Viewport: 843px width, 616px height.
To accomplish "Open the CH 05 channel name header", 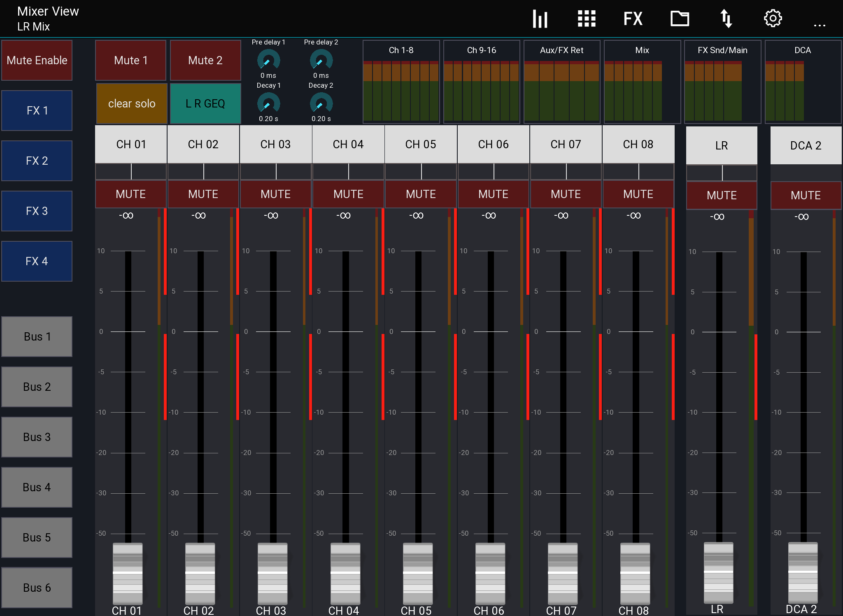I will [x=421, y=144].
